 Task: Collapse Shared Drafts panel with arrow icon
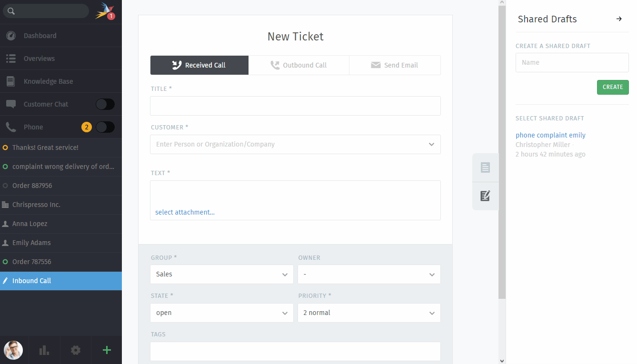click(619, 19)
